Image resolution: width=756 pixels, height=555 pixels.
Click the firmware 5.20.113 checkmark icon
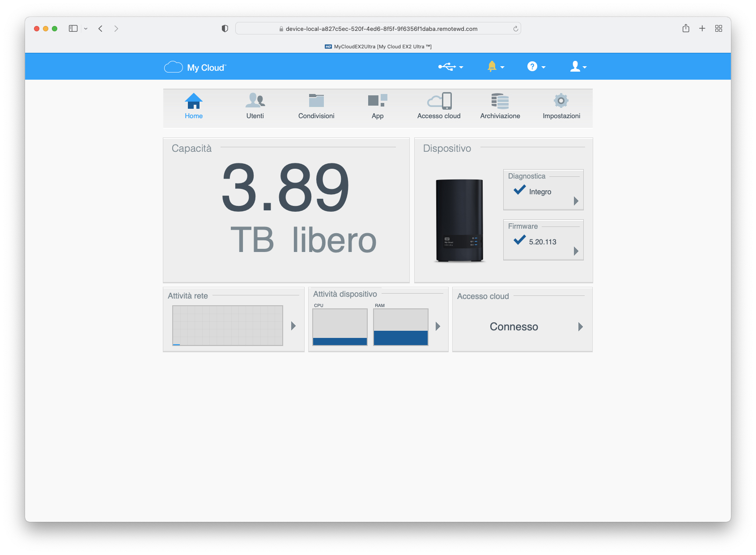click(520, 240)
